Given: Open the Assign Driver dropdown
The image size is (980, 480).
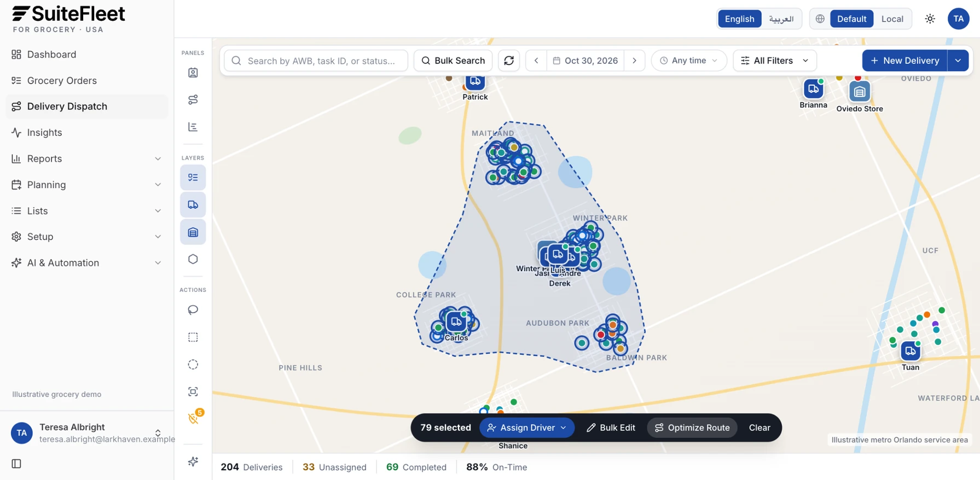Looking at the screenshot, I should coord(527,428).
